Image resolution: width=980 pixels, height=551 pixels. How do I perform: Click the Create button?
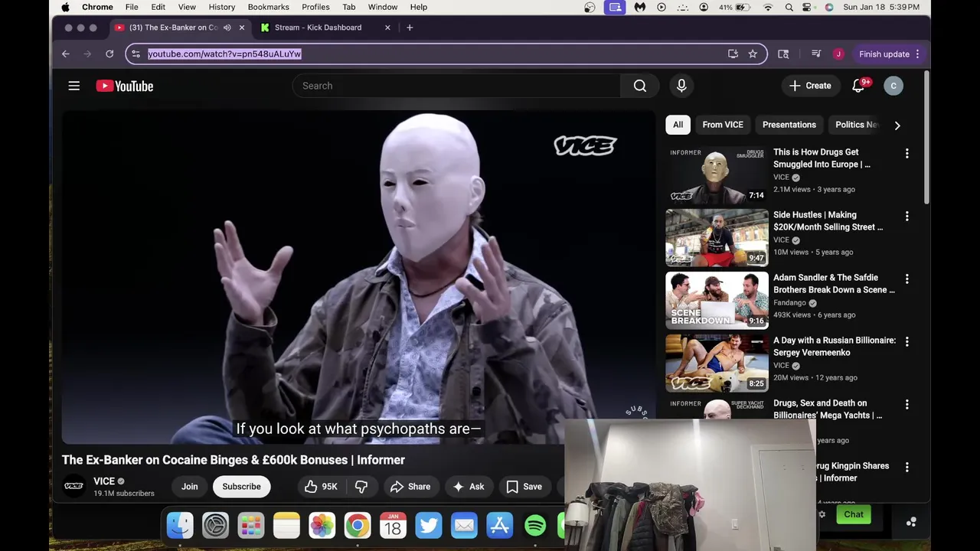[x=810, y=86]
